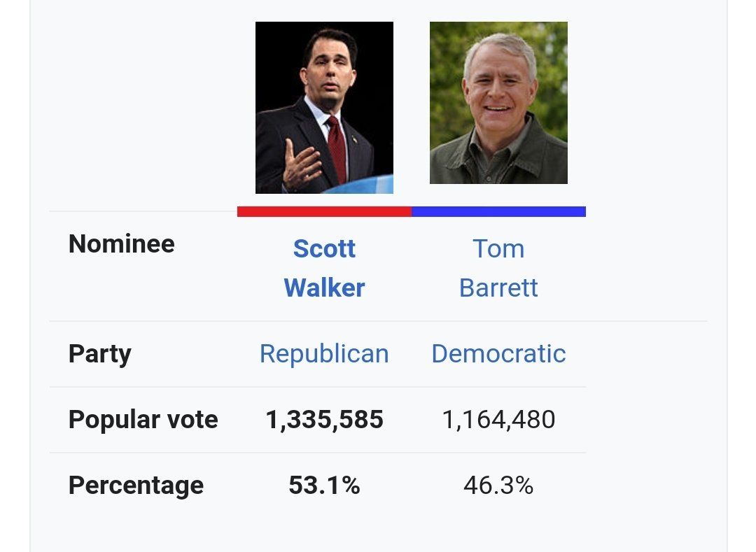Click the Nominee row label
The width and height of the screenshot is (756, 552).
(122, 243)
